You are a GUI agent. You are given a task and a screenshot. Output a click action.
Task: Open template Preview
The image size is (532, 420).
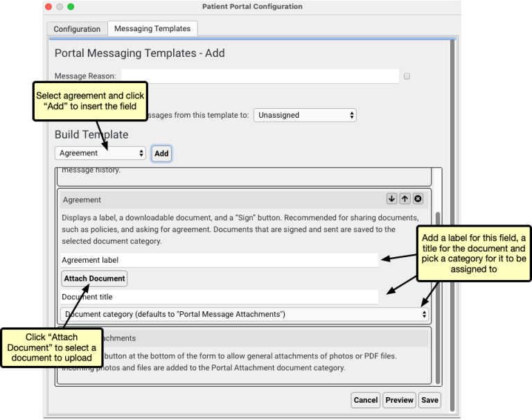[399, 400]
